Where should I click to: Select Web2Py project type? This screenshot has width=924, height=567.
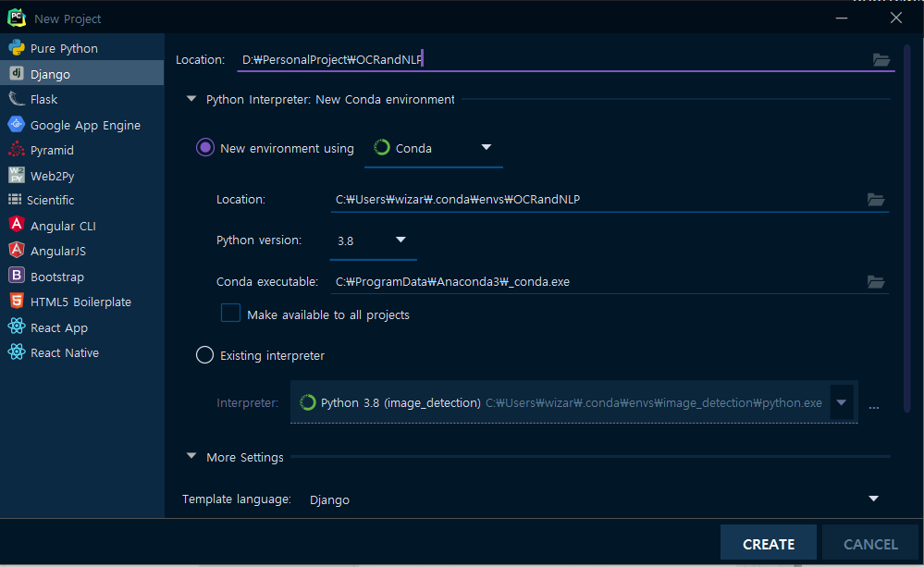pos(82,176)
